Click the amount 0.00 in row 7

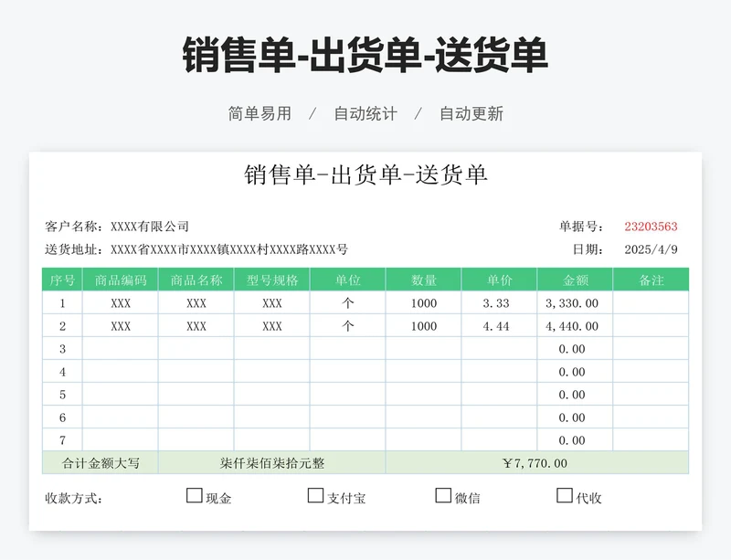[576, 440]
